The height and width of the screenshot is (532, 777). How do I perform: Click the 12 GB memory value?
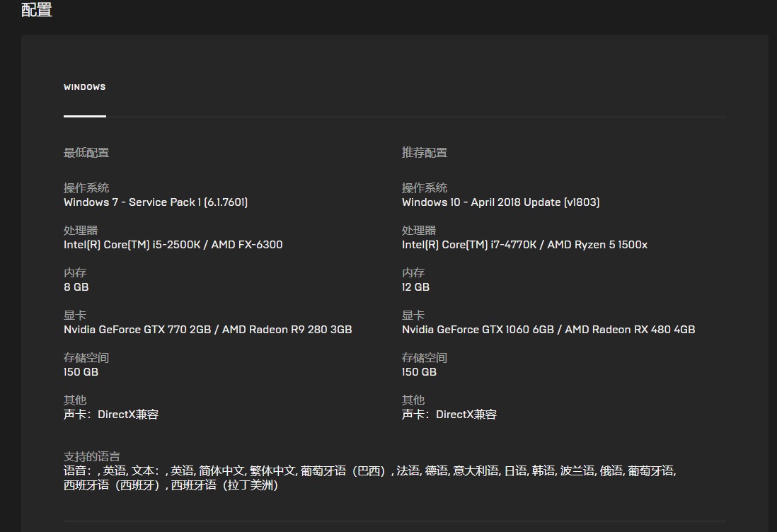(415, 287)
